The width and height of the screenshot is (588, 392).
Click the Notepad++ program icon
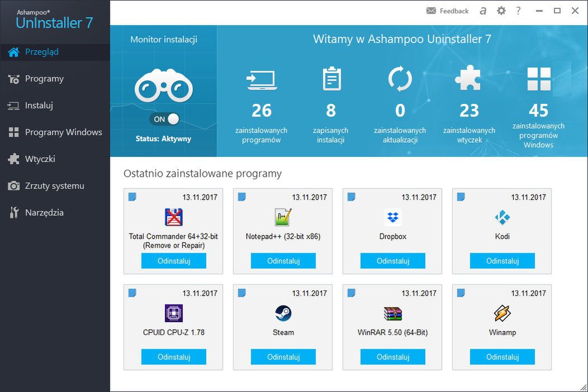coord(283,217)
